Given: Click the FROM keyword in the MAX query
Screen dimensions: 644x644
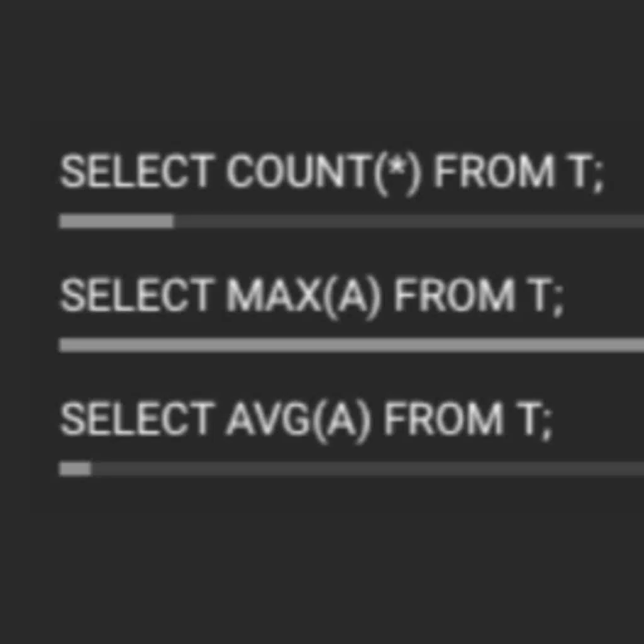Looking at the screenshot, I should (x=454, y=295).
